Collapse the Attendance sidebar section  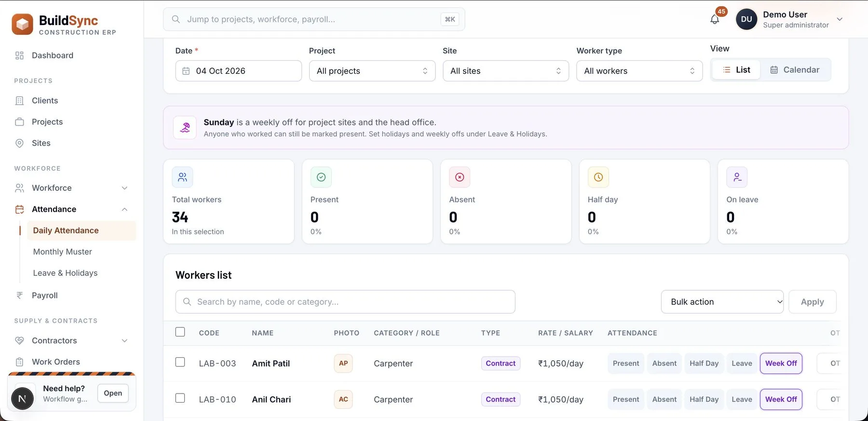(x=124, y=209)
